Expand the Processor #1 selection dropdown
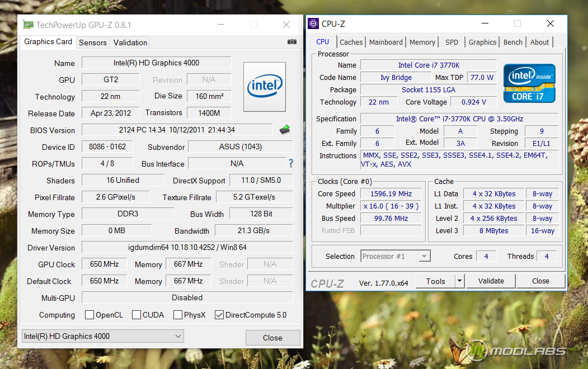588x369 pixels. (x=396, y=256)
